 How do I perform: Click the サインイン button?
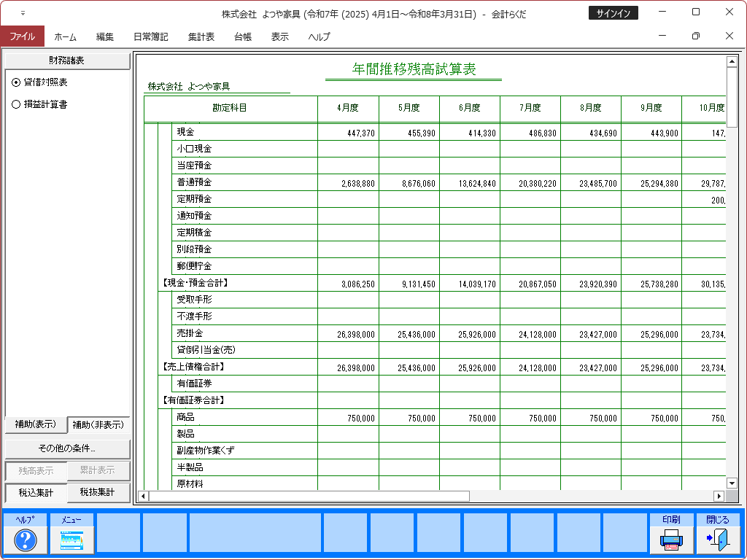(x=613, y=13)
